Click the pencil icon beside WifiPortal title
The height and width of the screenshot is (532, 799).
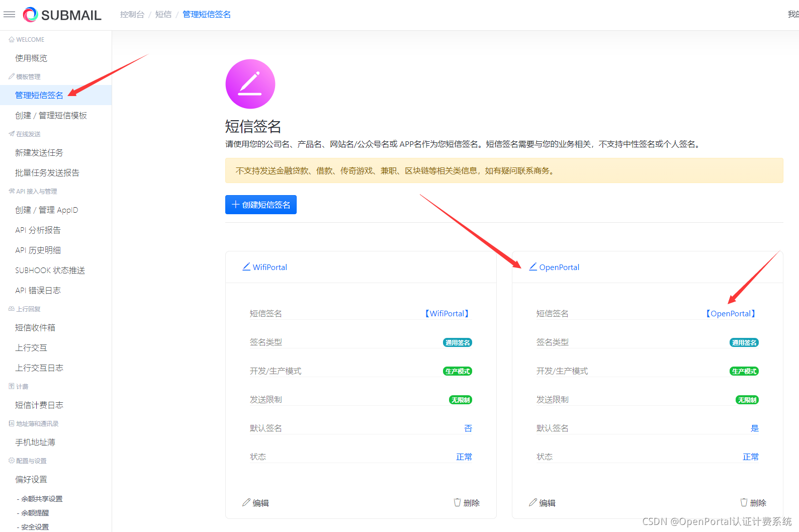pyautogui.click(x=246, y=267)
